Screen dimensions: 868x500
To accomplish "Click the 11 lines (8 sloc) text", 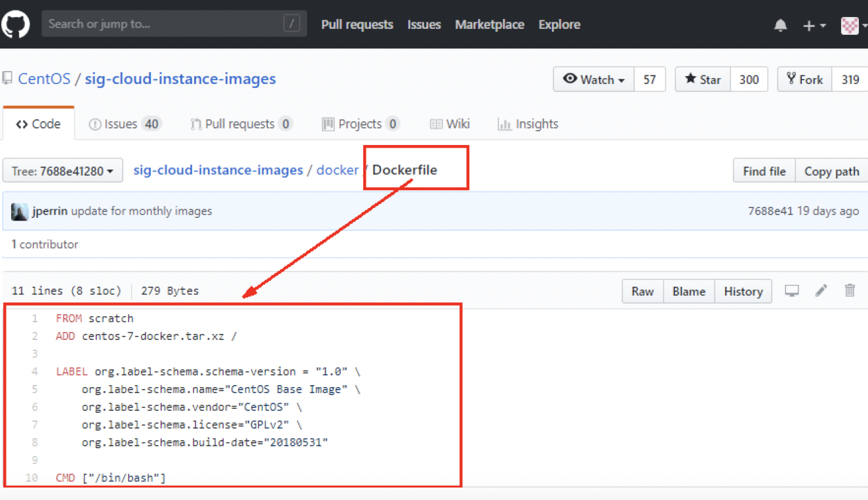I will pyautogui.click(x=66, y=291).
